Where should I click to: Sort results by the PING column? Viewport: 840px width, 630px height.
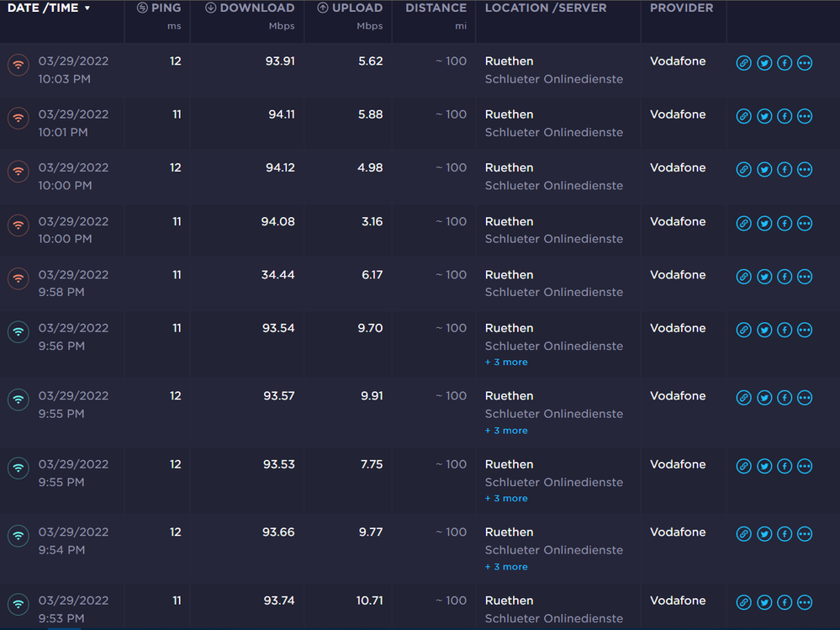[159, 8]
